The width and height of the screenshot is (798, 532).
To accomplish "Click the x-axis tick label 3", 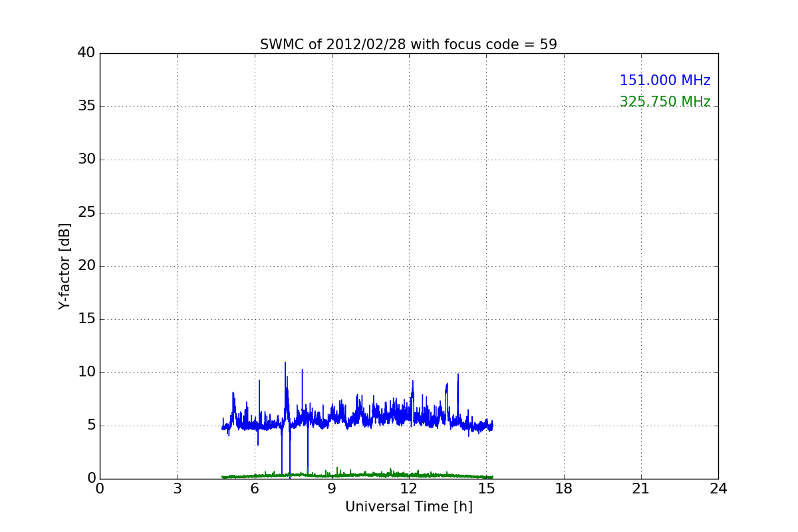I will pyautogui.click(x=177, y=489).
